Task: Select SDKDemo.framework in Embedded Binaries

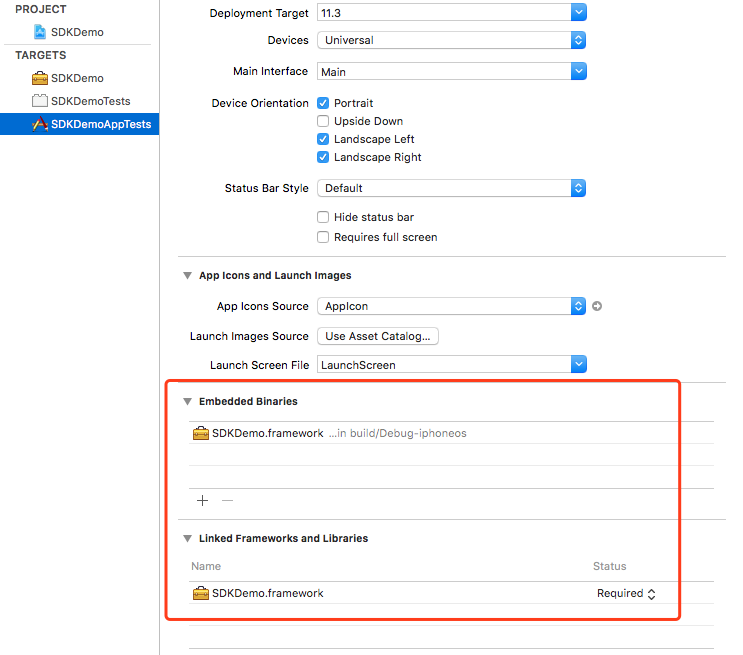Action: click(x=451, y=433)
